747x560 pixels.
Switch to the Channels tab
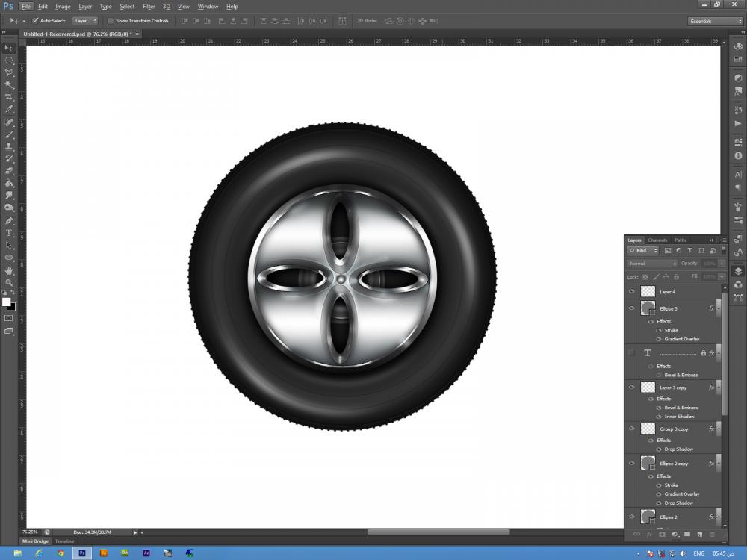click(x=657, y=240)
